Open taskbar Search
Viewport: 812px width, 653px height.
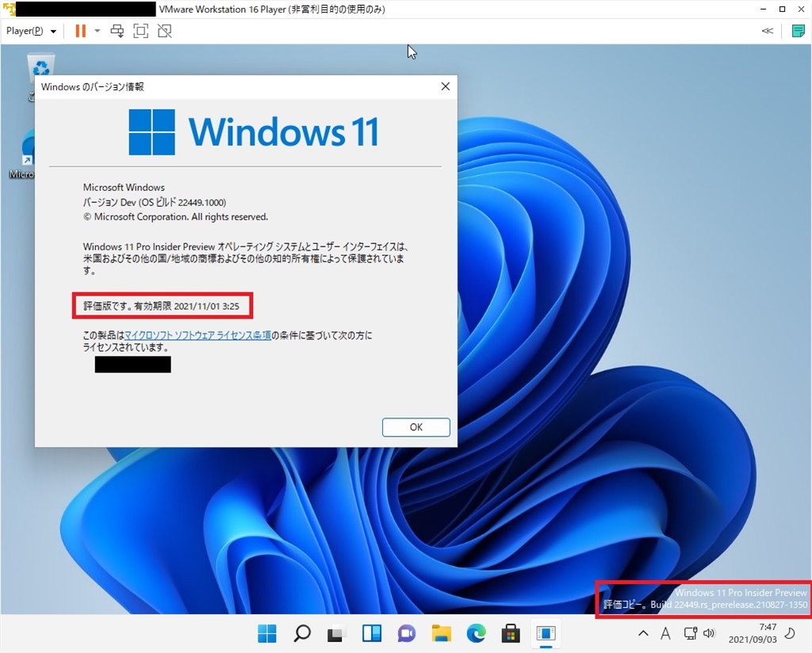(302, 633)
